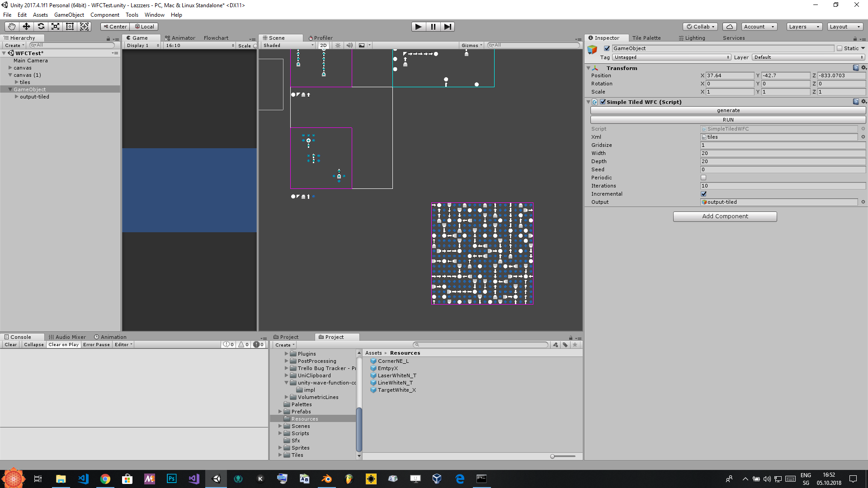Viewport: 868px width, 488px height.
Task: Open the Shaded draw mode dropdown
Action: click(x=288, y=45)
